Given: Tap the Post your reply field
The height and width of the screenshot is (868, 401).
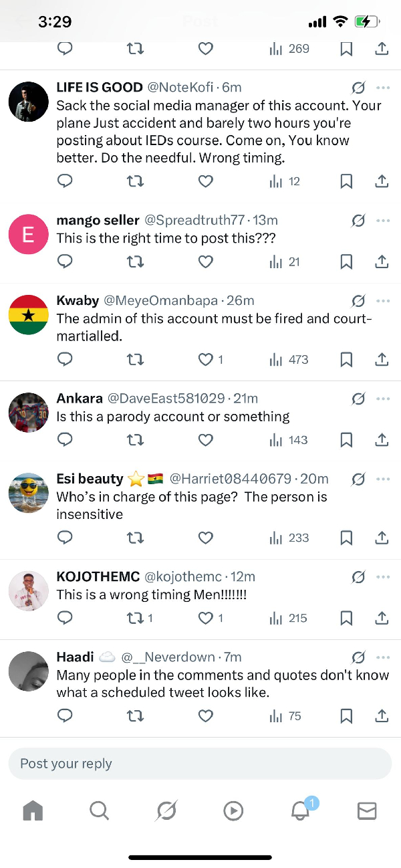Looking at the screenshot, I should coord(199,763).
